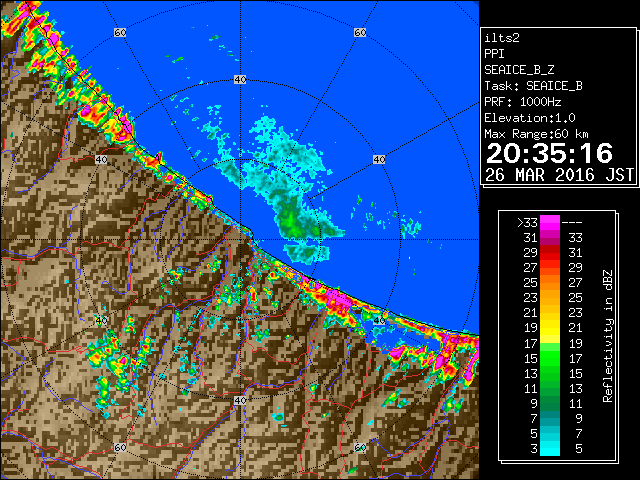Pick the red 29–31 dBZ legend swatch
The height and width of the screenshot is (480, 640).
[x=550, y=253]
